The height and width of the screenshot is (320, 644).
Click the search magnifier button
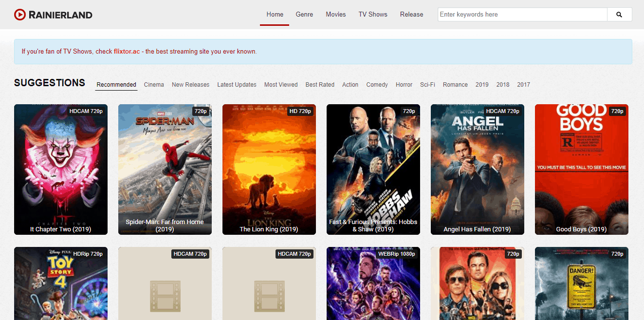(x=619, y=15)
